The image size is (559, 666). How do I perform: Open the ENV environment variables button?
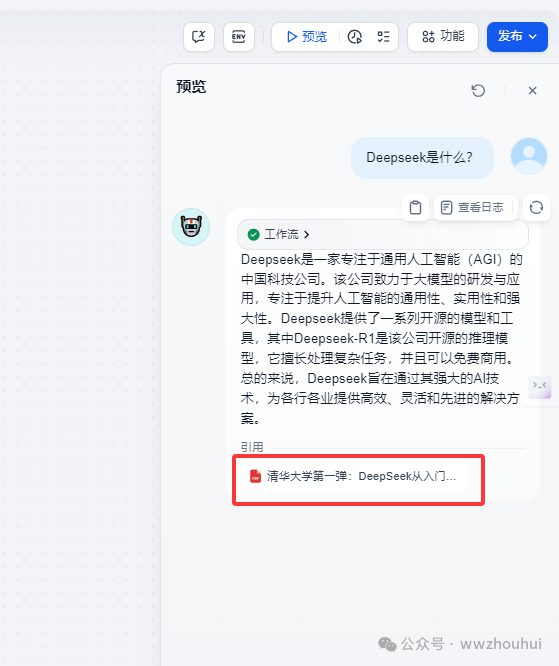[x=239, y=37]
